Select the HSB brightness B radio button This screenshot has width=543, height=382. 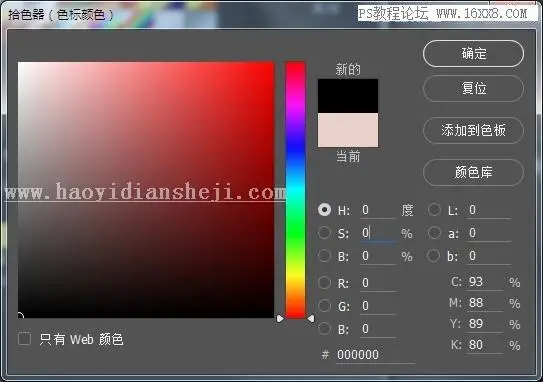tap(324, 256)
